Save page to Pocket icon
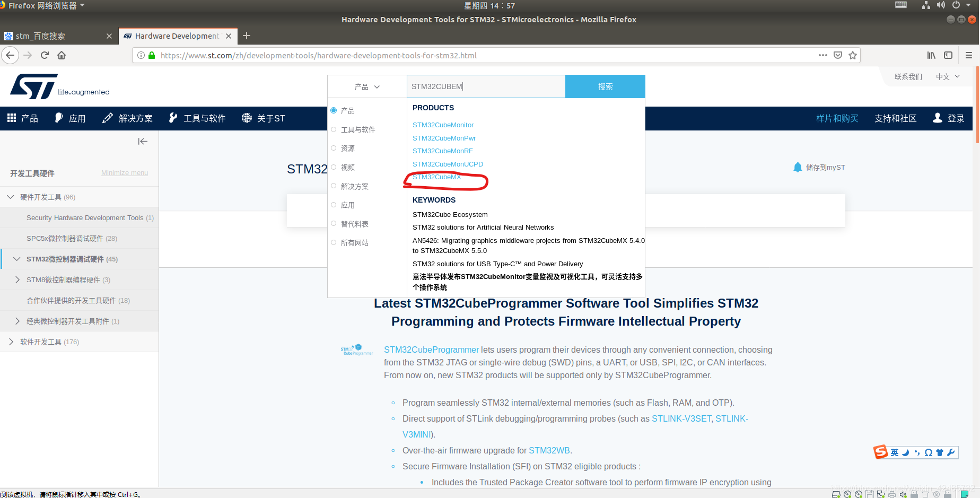980x498 pixels. click(x=838, y=55)
